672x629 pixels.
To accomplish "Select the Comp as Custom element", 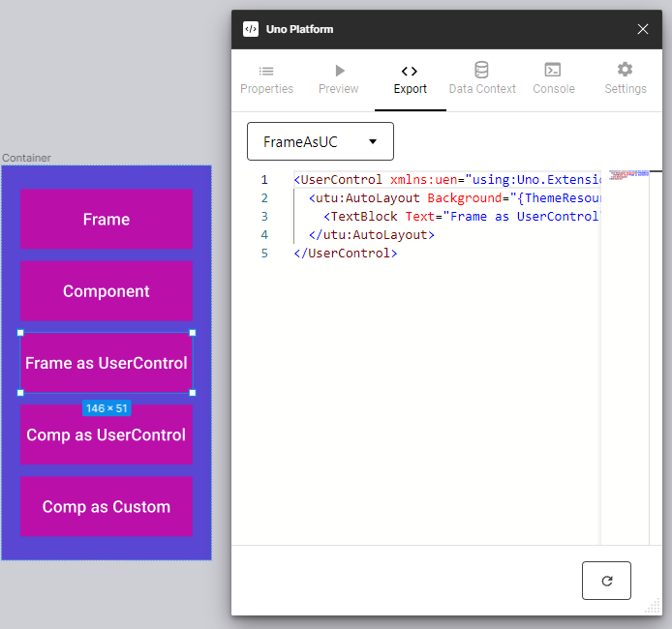I will pyautogui.click(x=107, y=506).
